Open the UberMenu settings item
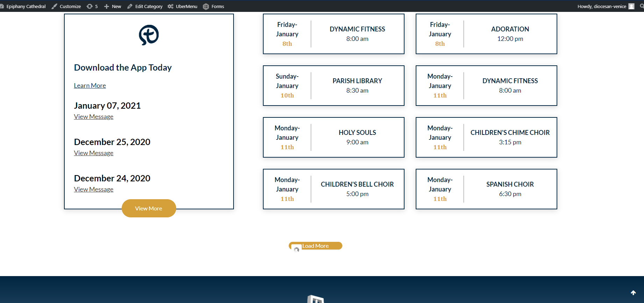 [183, 6]
